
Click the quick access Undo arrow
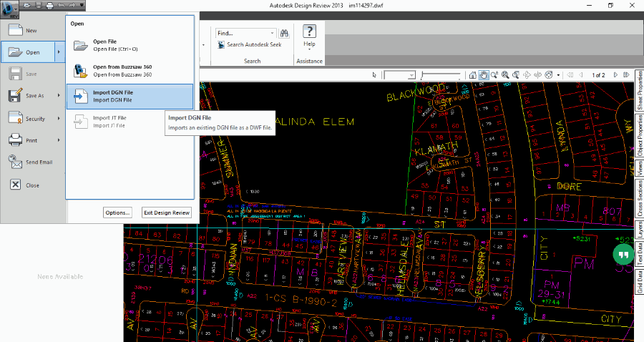pos(61,5)
